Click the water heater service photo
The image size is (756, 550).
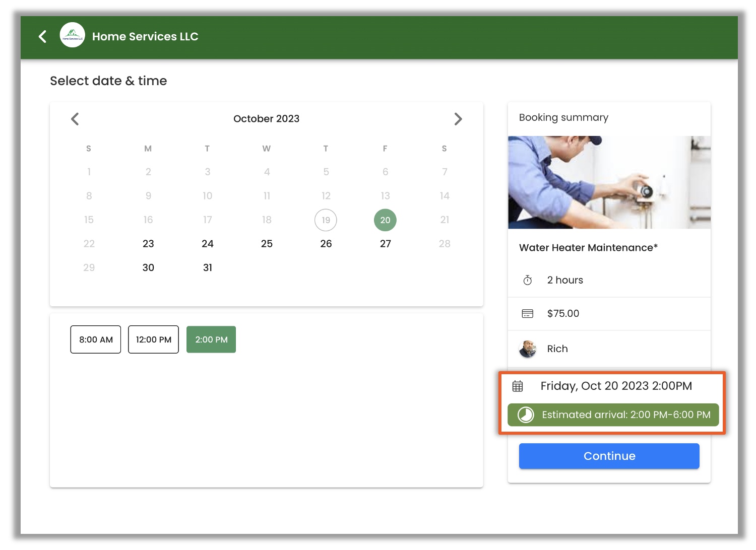609,182
